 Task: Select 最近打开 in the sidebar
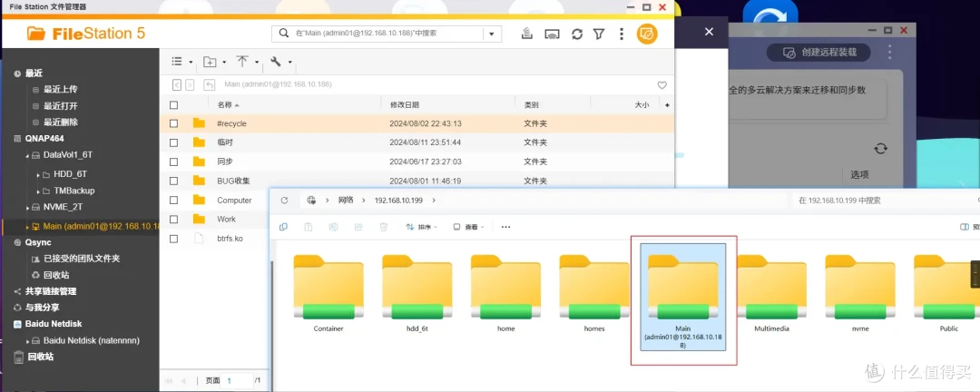tap(60, 105)
